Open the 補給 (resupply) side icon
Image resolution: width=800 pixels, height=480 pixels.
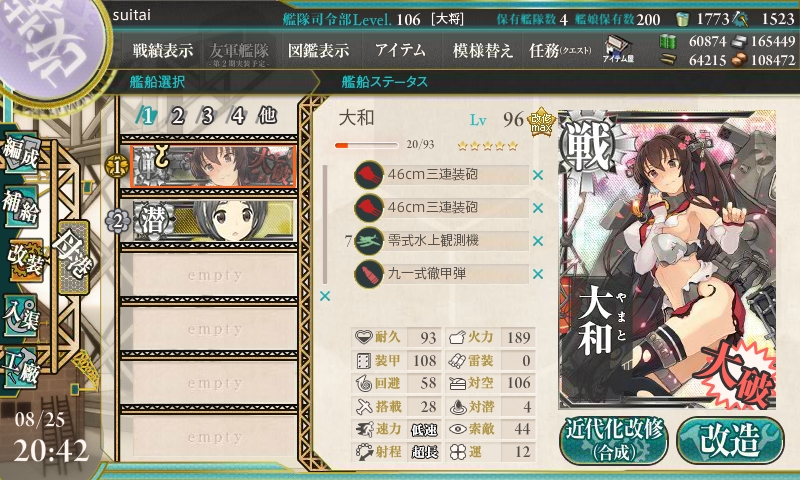click(x=21, y=206)
